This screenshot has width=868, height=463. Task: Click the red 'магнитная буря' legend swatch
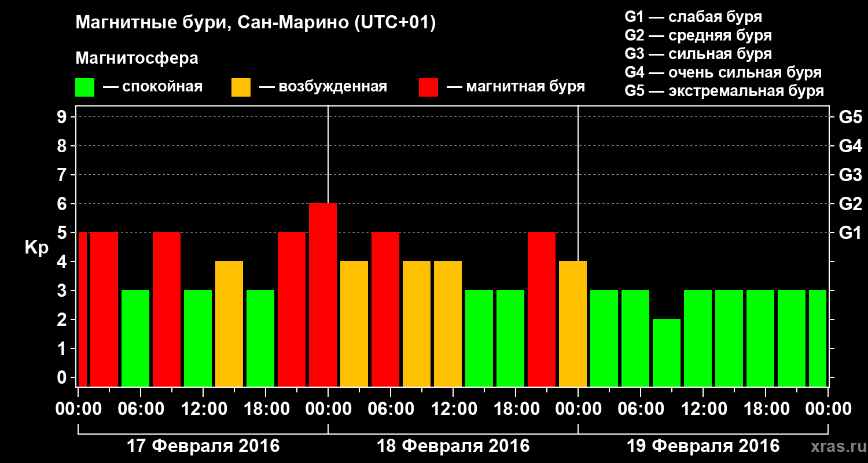point(428,87)
